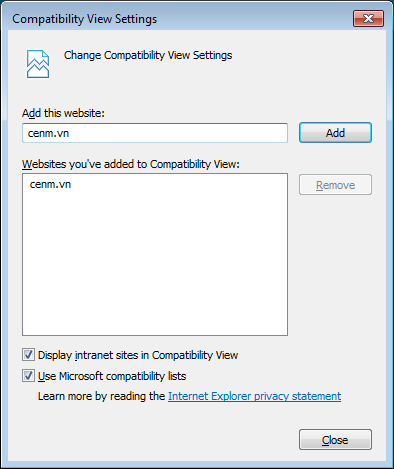Click the Close button at the bottom
The image size is (394, 469).
point(335,440)
